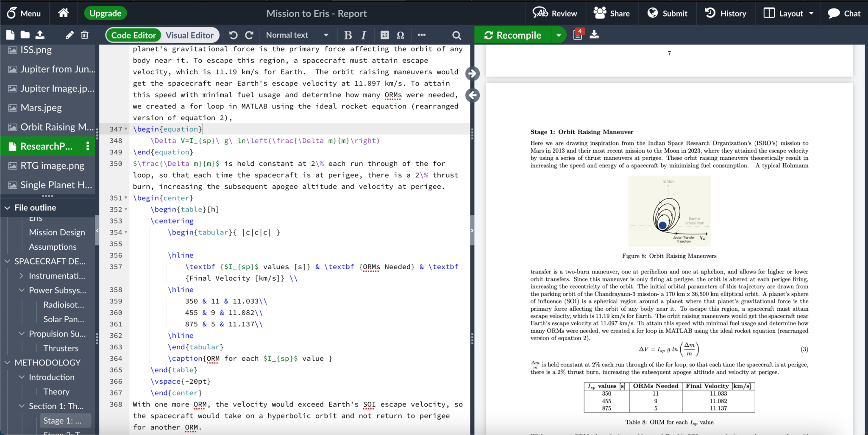This screenshot has width=868, height=435.
Task: Click the Upgrade button
Action: (x=105, y=13)
